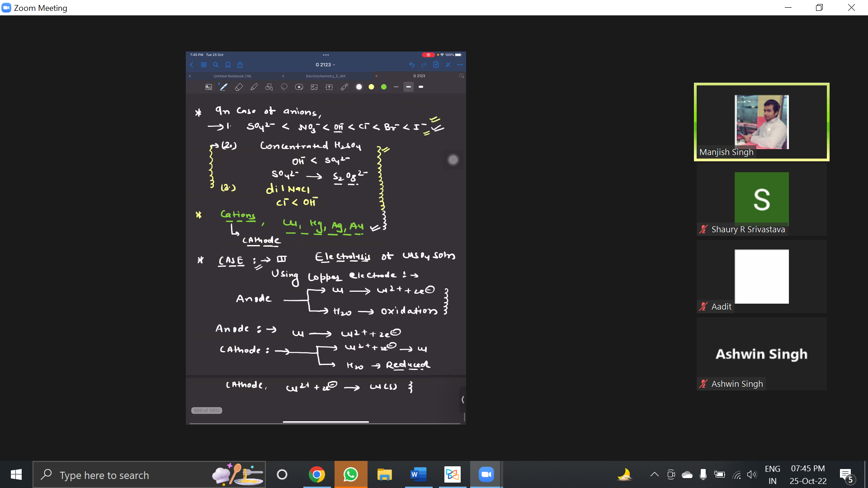Select the Elements star sticker tool
Image resolution: width=868 pixels, height=488 pixels.
[x=299, y=87]
